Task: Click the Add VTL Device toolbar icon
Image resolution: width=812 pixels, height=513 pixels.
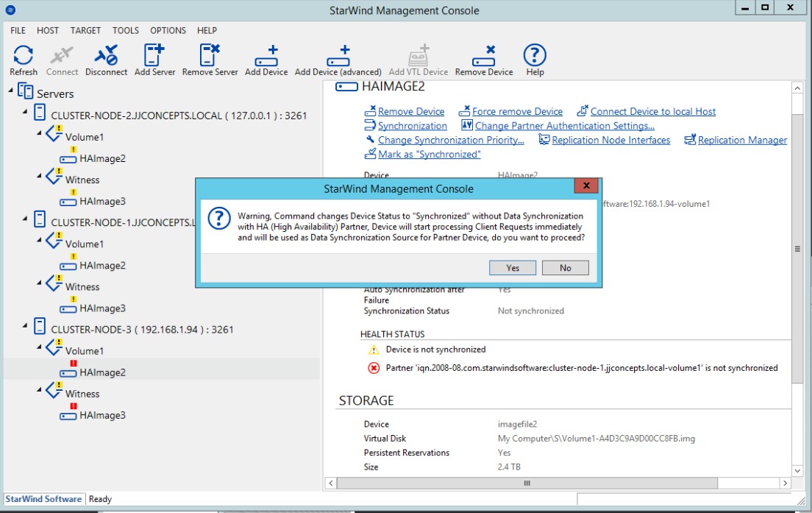Action: (x=419, y=55)
